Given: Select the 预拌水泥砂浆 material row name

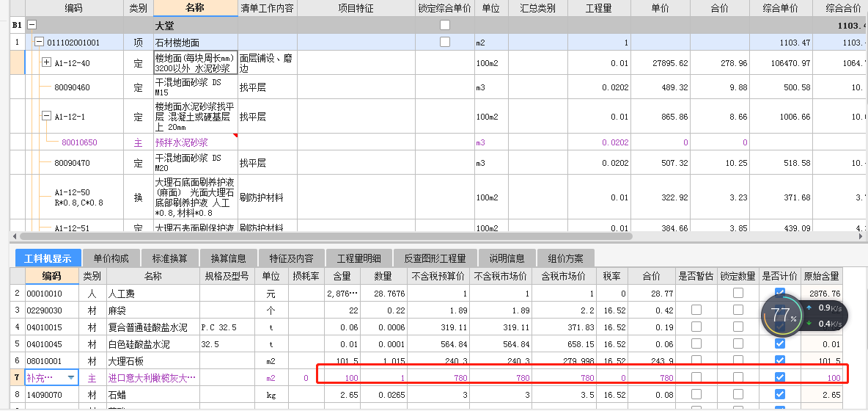Looking at the screenshot, I should point(196,142).
